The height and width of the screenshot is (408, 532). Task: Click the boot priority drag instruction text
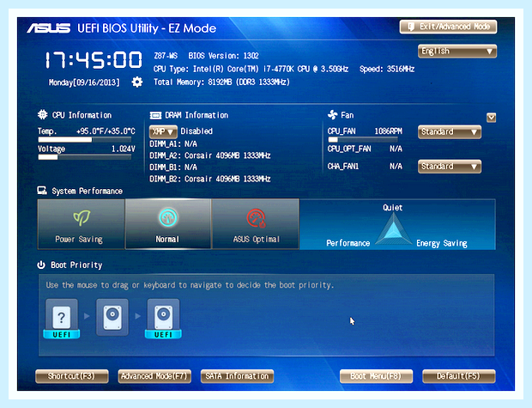tap(190, 285)
